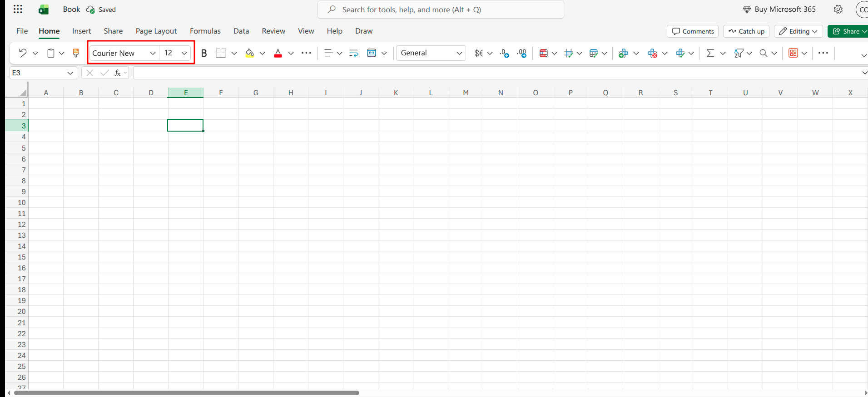Click the Comments button

[693, 31]
